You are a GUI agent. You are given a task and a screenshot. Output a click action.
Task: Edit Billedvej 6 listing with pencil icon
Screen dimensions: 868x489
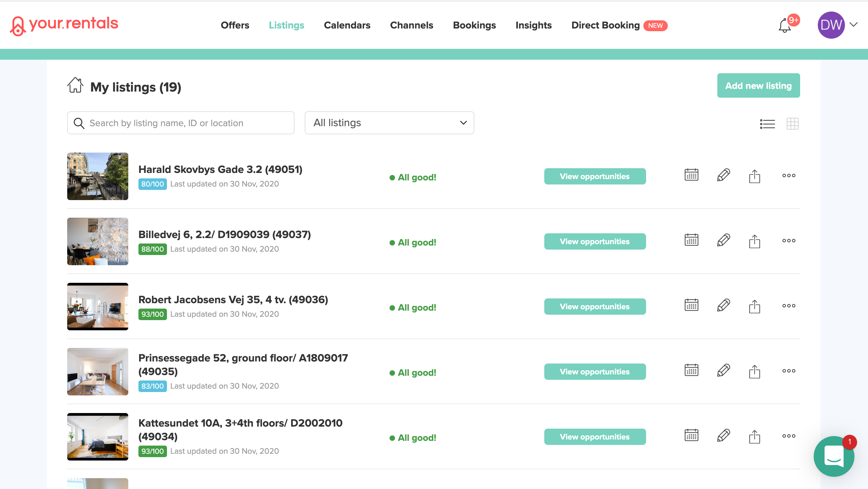pyautogui.click(x=723, y=240)
